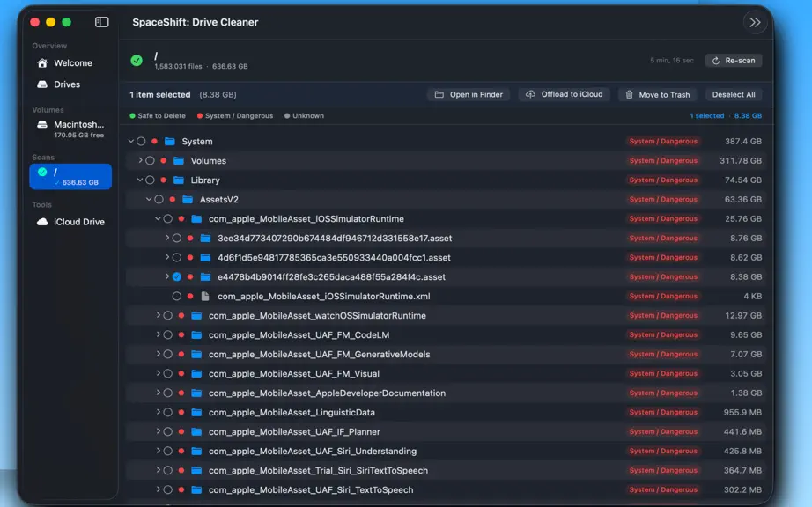This screenshot has width=812, height=507.
Task: Click the AssetsV2 folder icon
Action: point(188,199)
